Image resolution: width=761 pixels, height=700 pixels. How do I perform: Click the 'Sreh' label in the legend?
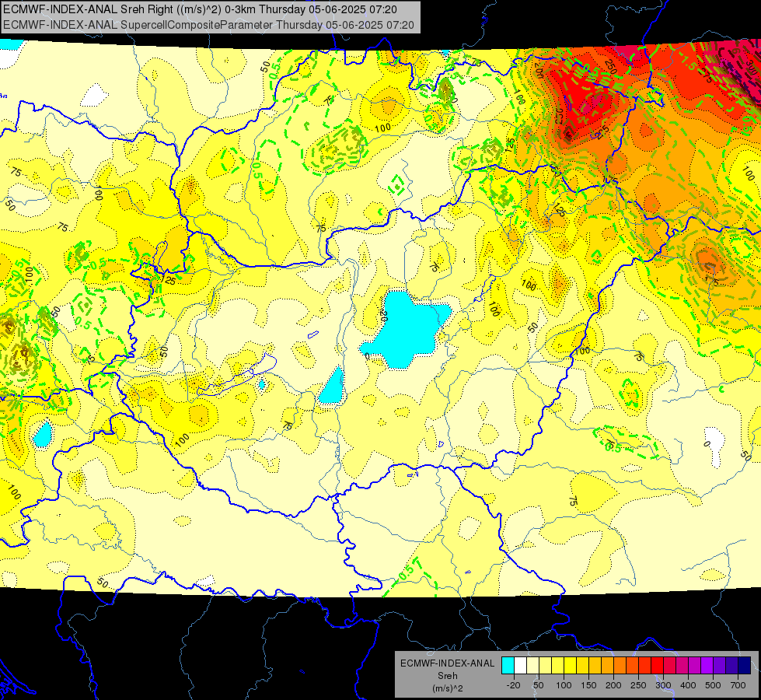tap(447, 676)
